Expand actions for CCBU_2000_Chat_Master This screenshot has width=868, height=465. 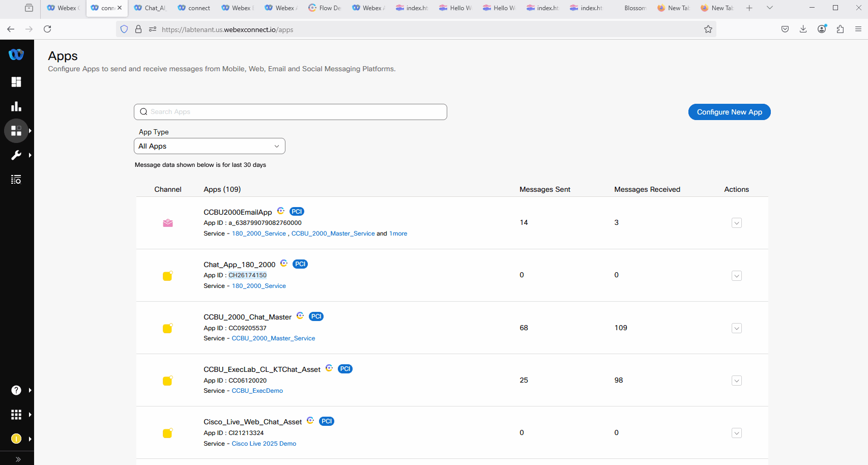[x=736, y=328]
